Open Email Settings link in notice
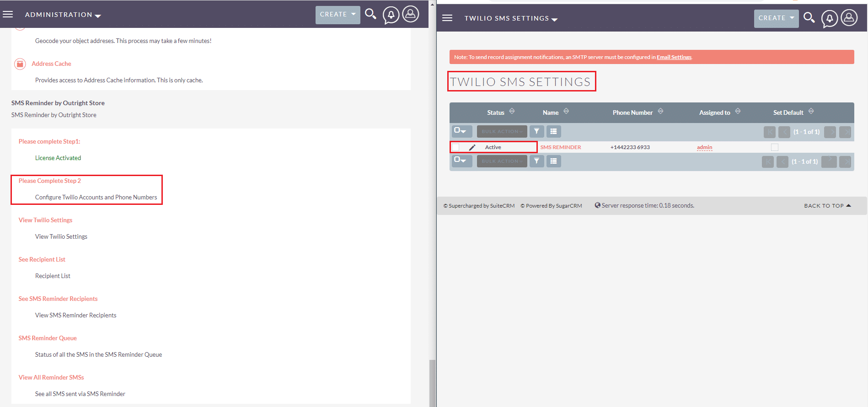This screenshot has height=407, width=868. [674, 57]
